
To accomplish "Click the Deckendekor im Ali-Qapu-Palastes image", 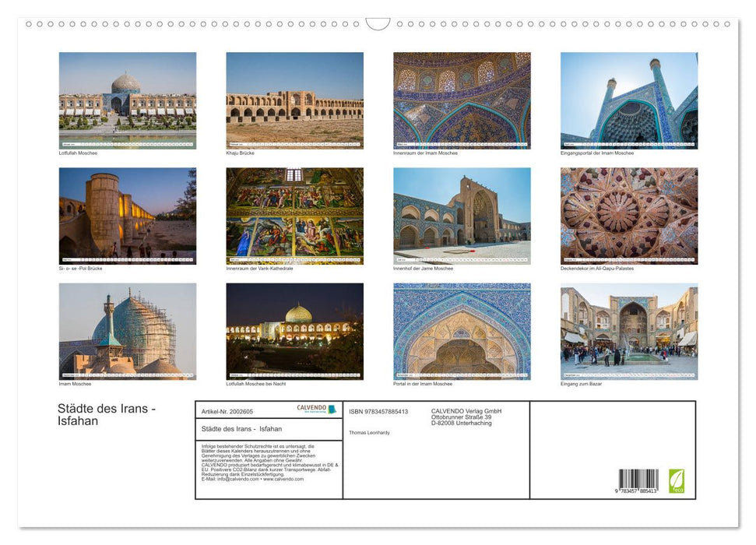I will coord(628,214).
